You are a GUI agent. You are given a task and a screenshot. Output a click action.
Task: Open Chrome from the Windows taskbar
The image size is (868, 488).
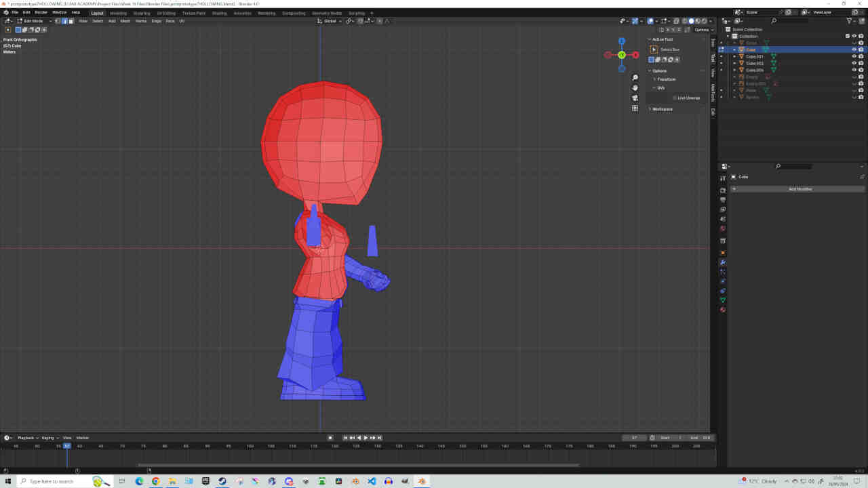coord(155,481)
